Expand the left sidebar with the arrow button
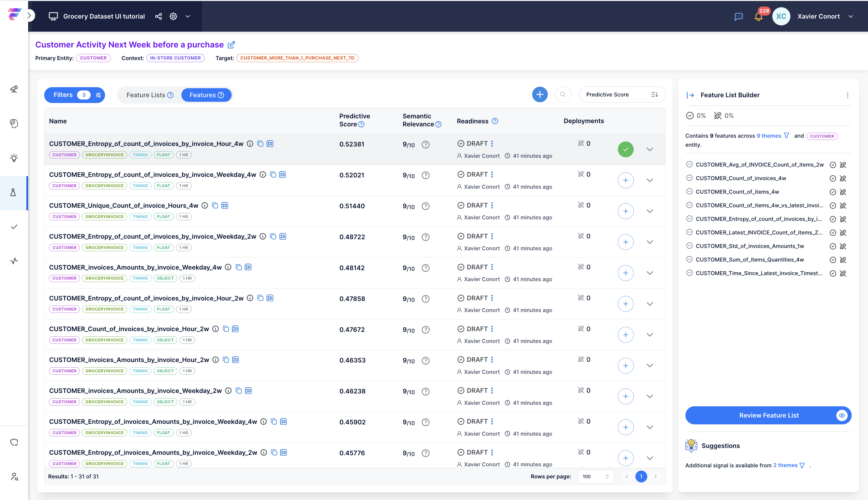Viewport: 868px width, 500px height. click(x=30, y=16)
